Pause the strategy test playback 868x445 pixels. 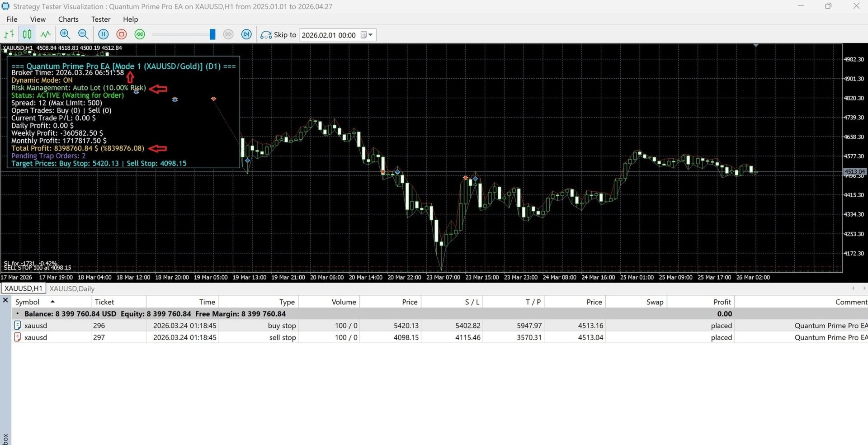point(104,34)
